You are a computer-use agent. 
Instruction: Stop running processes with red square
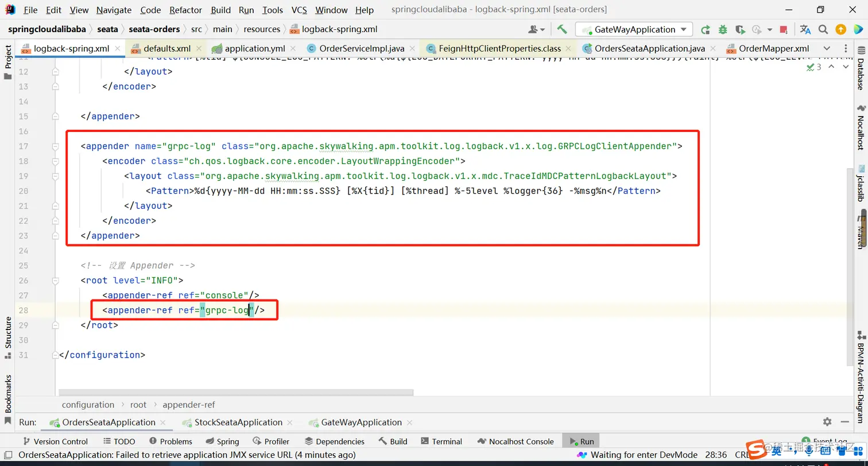784,29
